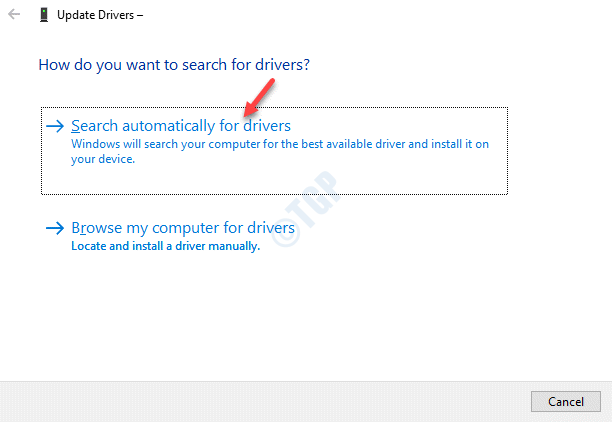Click the word 'drivers' in Search automatically title
The height and width of the screenshot is (422, 612).
tap(267, 126)
